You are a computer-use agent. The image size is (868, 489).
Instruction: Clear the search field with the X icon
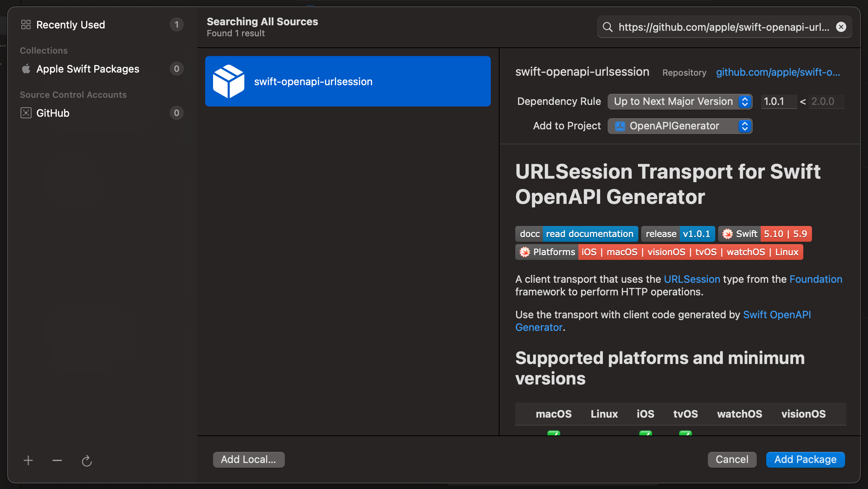[841, 27]
